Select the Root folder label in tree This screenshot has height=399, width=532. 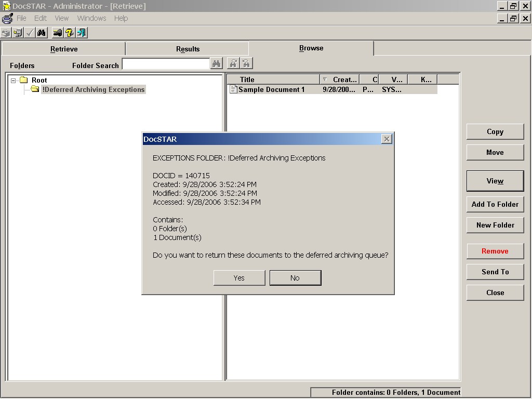pos(39,80)
